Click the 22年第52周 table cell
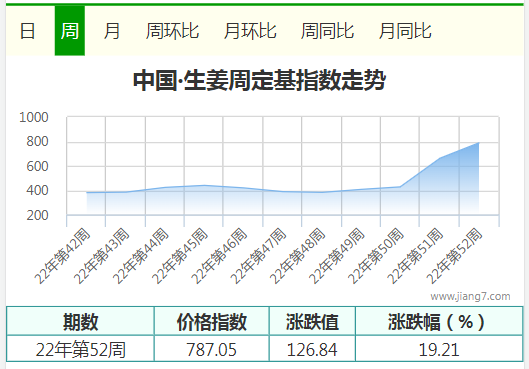 80,349
